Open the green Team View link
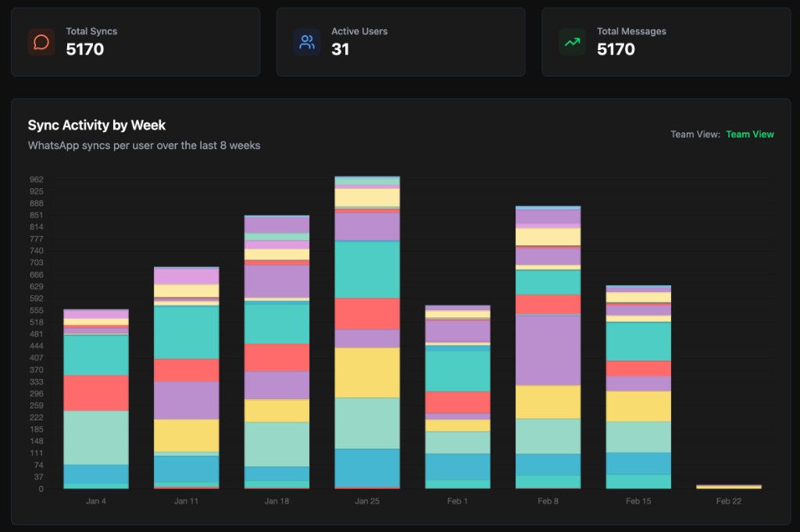Viewport: 800px width, 532px height. (x=749, y=134)
